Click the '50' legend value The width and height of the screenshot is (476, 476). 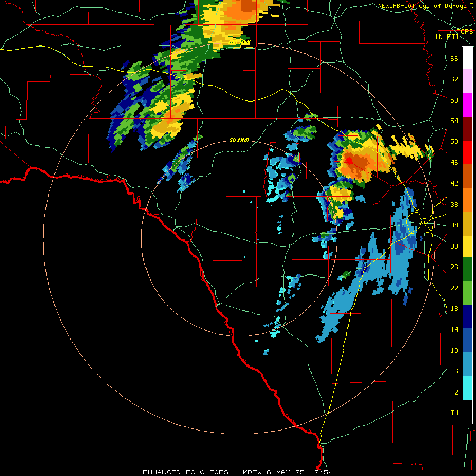[454, 142]
